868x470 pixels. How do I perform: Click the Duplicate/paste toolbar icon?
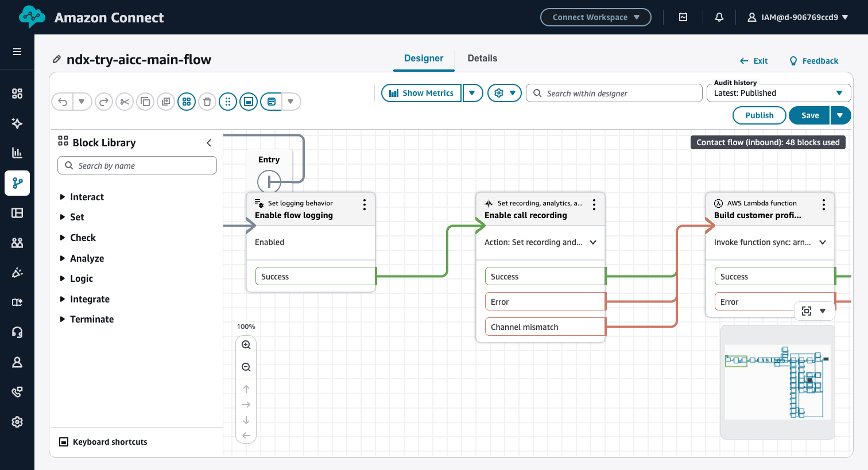(x=166, y=102)
